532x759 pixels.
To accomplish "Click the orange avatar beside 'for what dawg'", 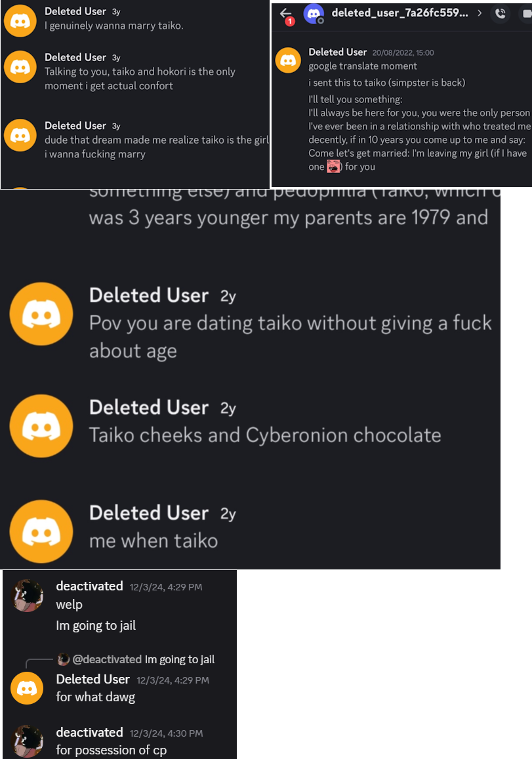I will 28,688.
